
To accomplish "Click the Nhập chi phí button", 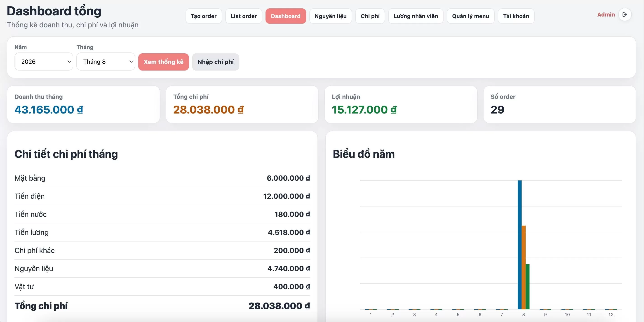I will (216, 62).
